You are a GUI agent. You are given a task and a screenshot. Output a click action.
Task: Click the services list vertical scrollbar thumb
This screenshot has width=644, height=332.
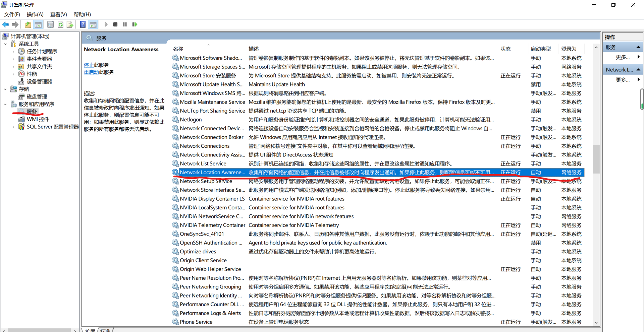[596, 159]
